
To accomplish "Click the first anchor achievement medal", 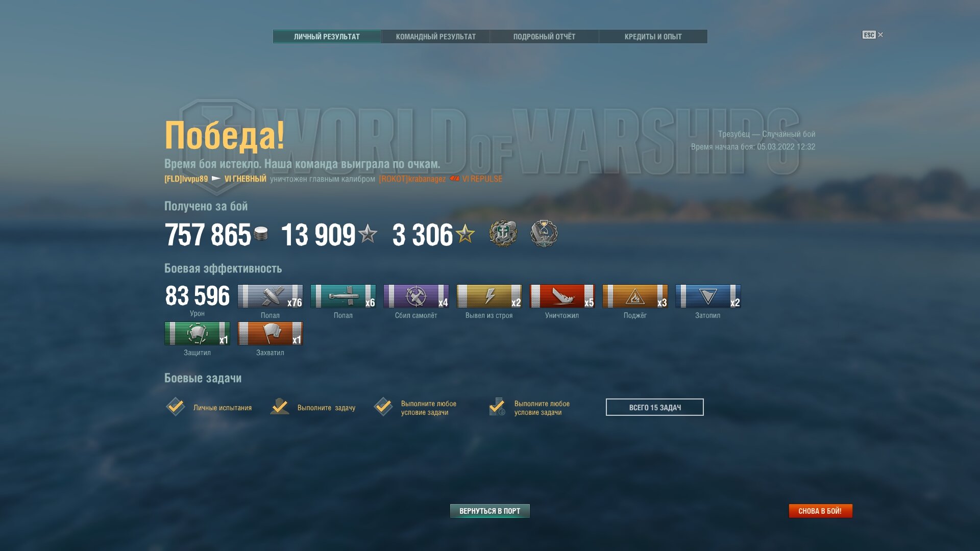I will [503, 234].
